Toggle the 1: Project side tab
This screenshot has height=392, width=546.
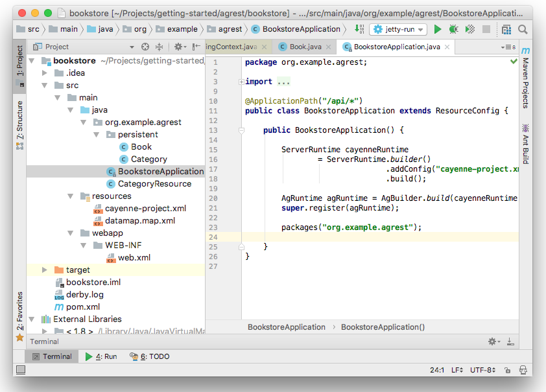click(x=19, y=66)
